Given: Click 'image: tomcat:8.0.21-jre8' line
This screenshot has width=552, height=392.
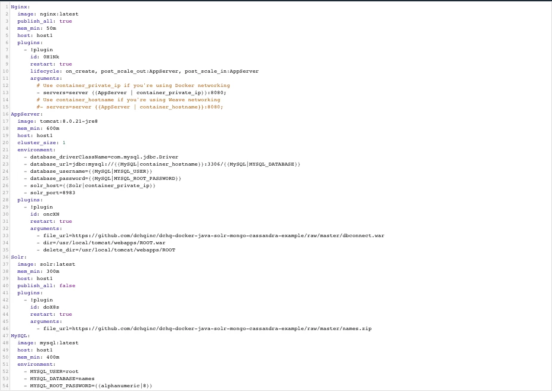Looking at the screenshot, I should coord(58,122).
